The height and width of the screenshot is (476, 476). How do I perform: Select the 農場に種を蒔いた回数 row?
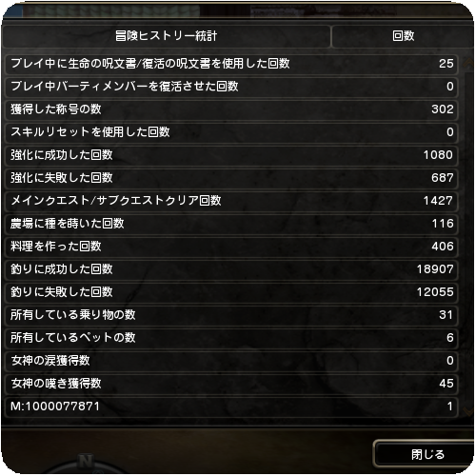231,224
